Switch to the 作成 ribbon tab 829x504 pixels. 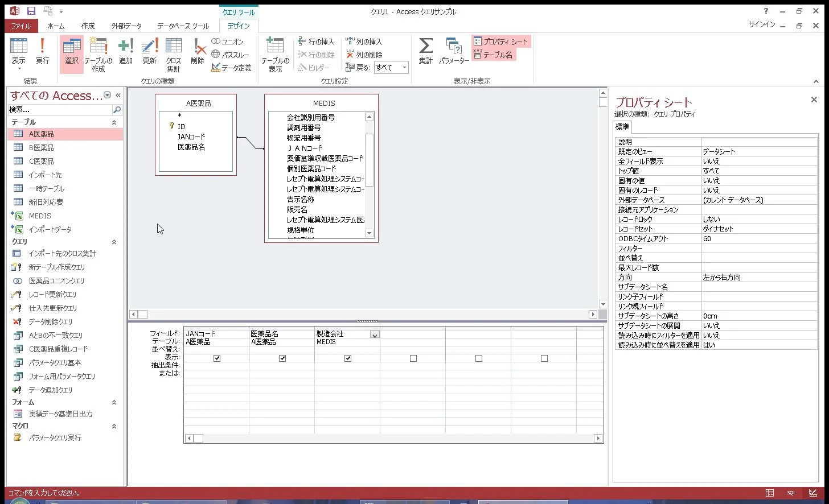(x=88, y=26)
